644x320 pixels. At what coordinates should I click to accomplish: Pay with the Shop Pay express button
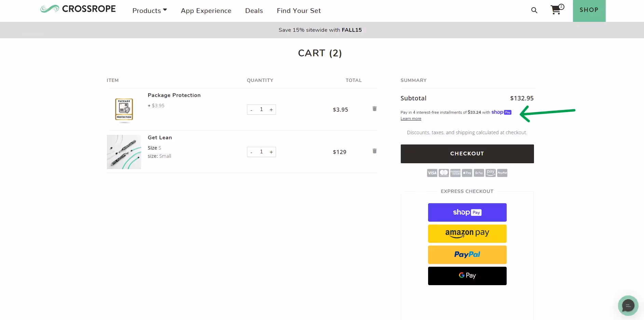(467, 212)
